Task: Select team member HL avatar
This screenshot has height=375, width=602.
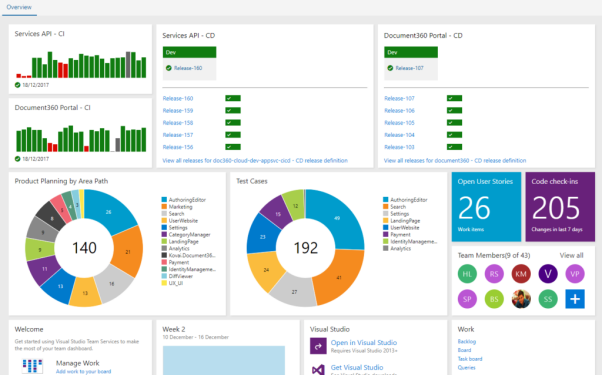Action: [467, 274]
